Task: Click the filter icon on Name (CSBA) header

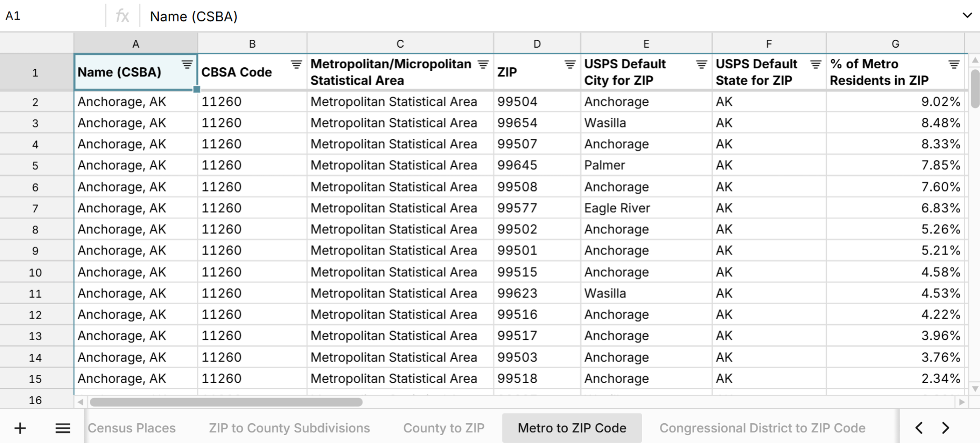Action: 187,65
